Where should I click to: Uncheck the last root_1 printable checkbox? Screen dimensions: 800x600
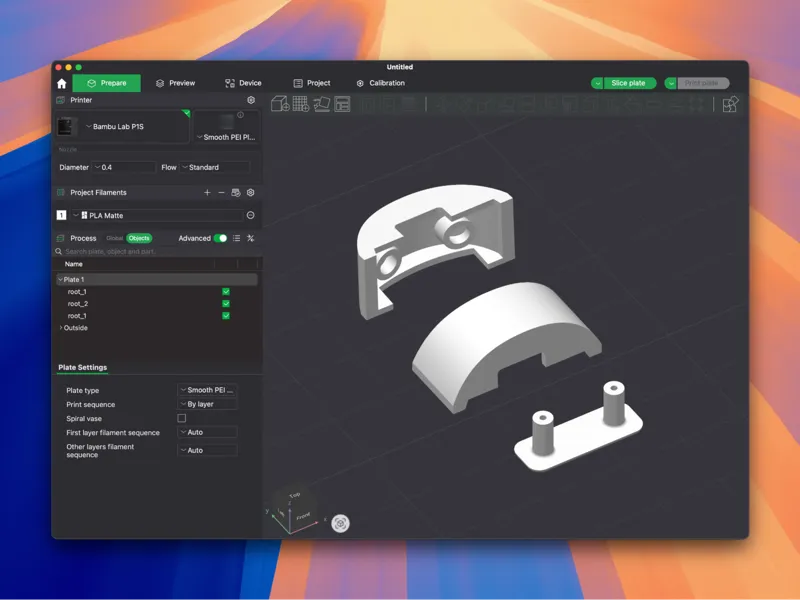(226, 316)
